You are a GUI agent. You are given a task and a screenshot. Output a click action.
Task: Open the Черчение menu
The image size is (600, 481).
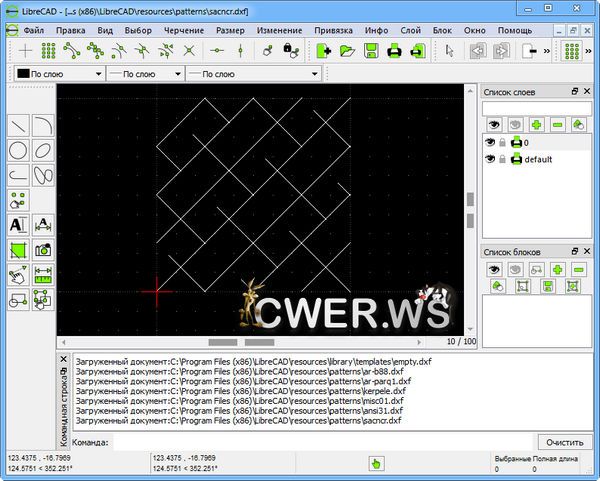pos(184,30)
